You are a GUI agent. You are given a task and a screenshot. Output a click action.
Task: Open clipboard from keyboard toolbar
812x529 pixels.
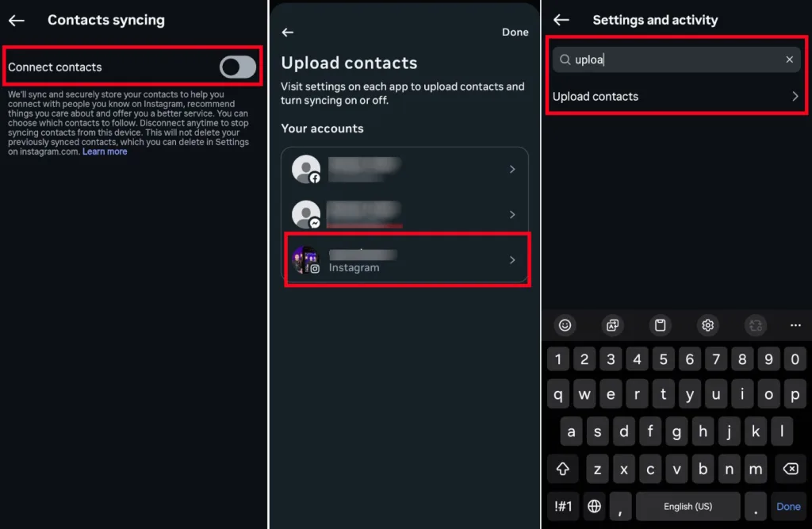pyautogui.click(x=660, y=325)
